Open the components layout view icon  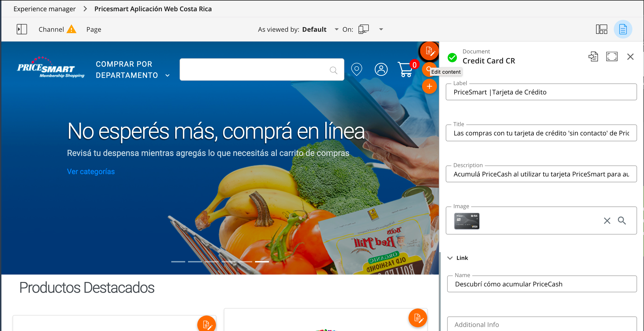tap(601, 29)
